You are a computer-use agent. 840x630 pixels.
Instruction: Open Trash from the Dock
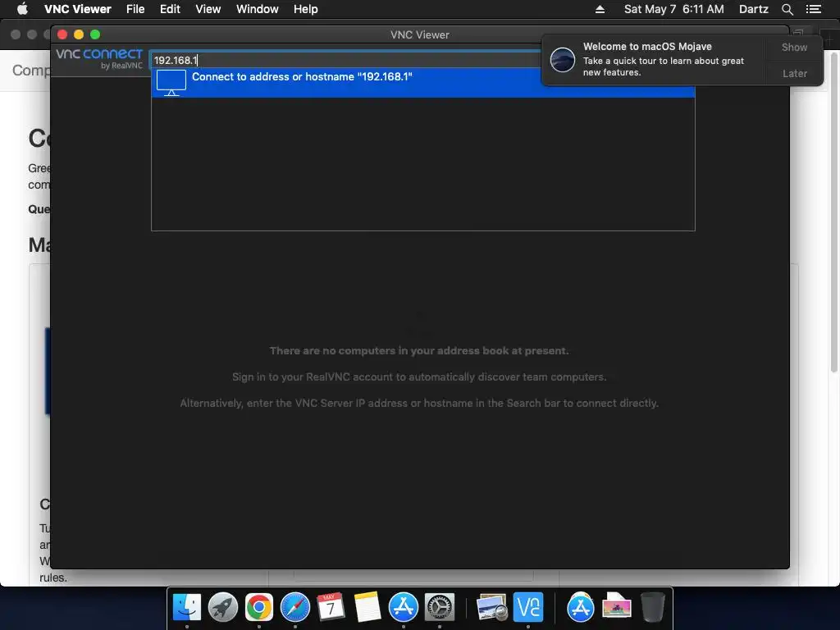tap(652, 608)
